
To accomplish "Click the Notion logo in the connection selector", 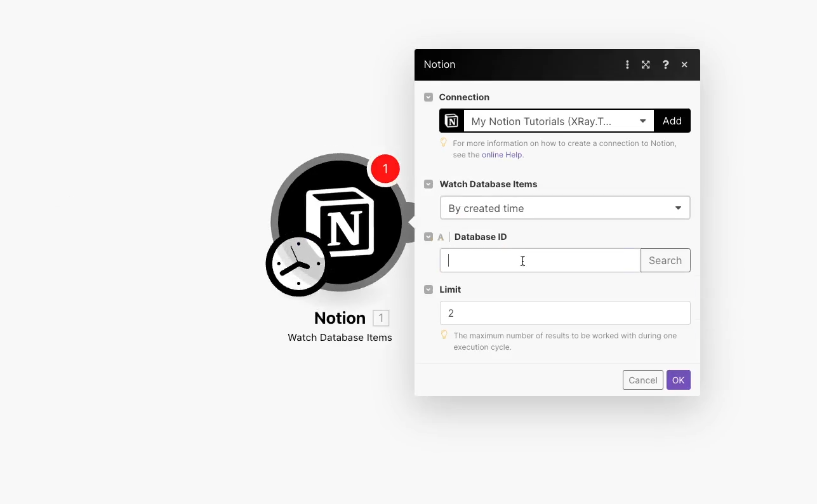I will tap(451, 121).
